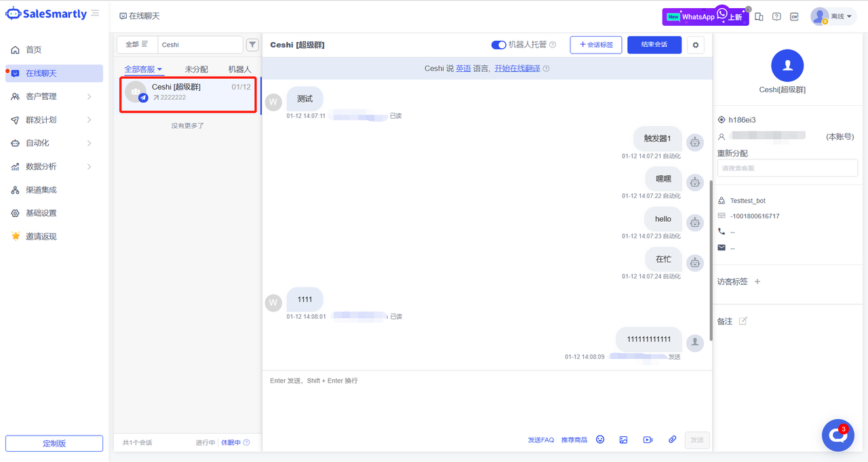Switch conversation list to 休眠中
Viewport: 868px width, 462px height.
231,442
